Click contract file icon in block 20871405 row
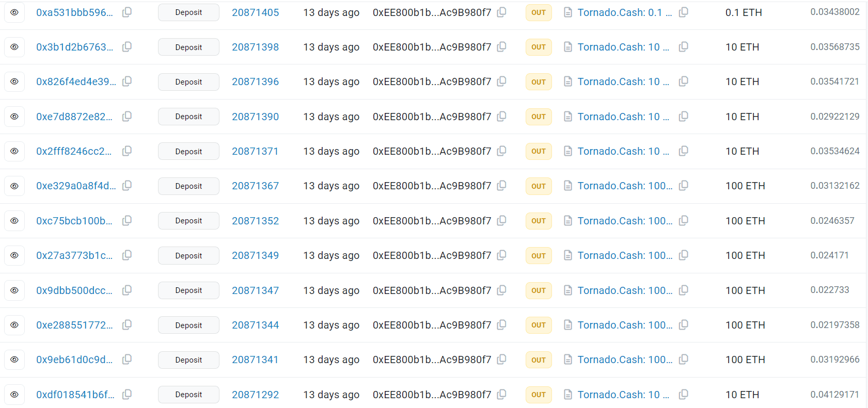Screen dimensions: 868x408 click(x=568, y=12)
